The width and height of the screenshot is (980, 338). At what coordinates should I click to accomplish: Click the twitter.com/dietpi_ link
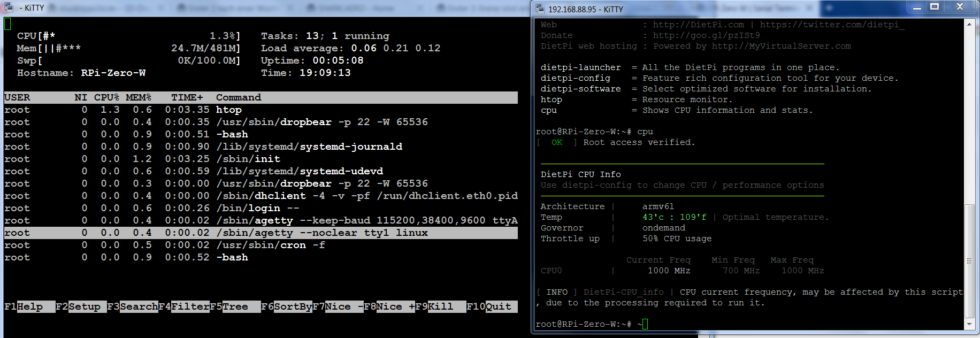(x=832, y=25)
